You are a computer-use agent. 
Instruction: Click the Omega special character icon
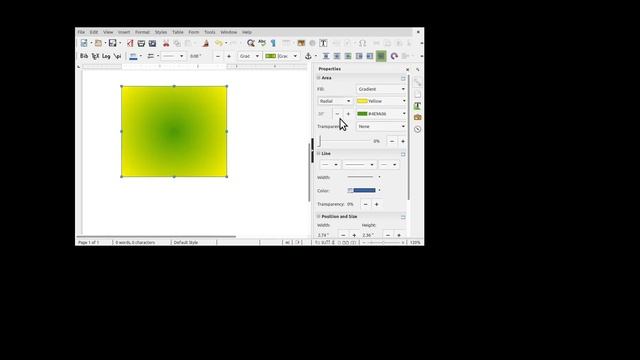[362, 43]
